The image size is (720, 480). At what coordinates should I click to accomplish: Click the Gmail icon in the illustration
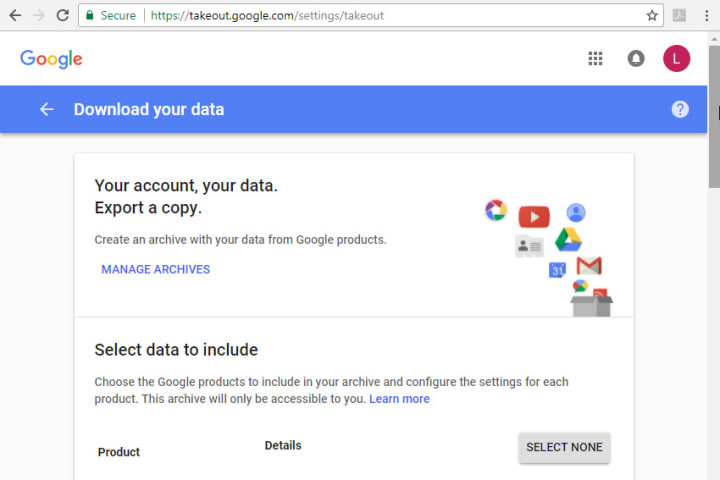[x=589, y=266]
